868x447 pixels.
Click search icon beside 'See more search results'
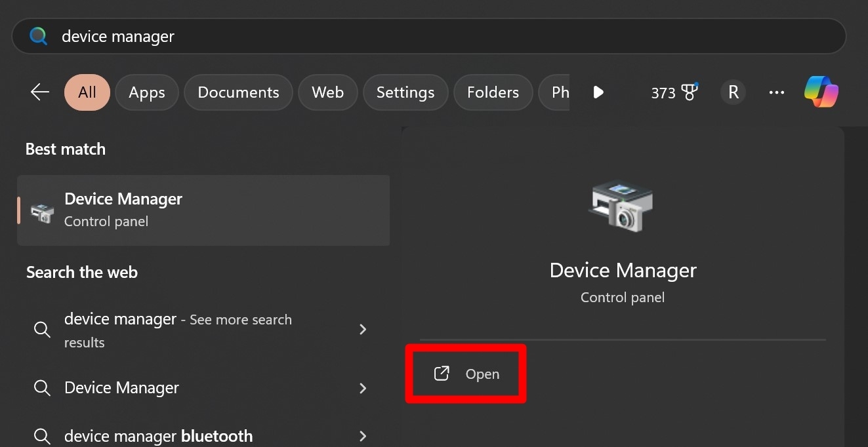(x=42, y=329)
